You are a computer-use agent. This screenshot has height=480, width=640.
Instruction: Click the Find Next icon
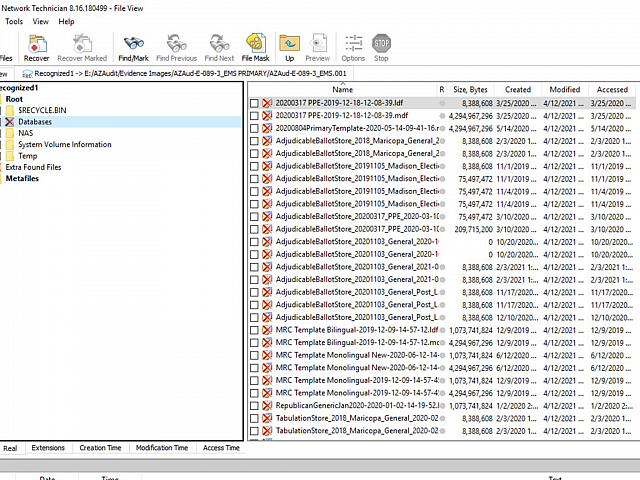click(219, 44)
